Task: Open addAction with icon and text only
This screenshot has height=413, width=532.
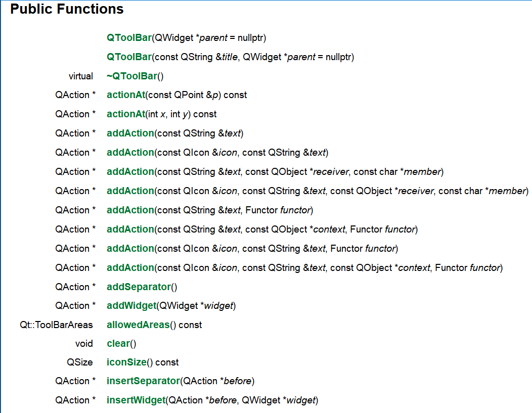Action: (x=130, y=153)
